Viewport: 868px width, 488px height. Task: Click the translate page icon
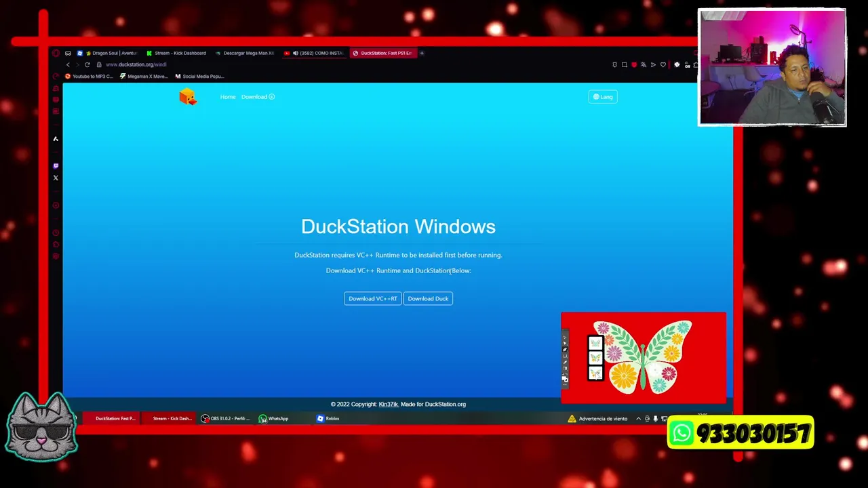(x=644, y=65)
